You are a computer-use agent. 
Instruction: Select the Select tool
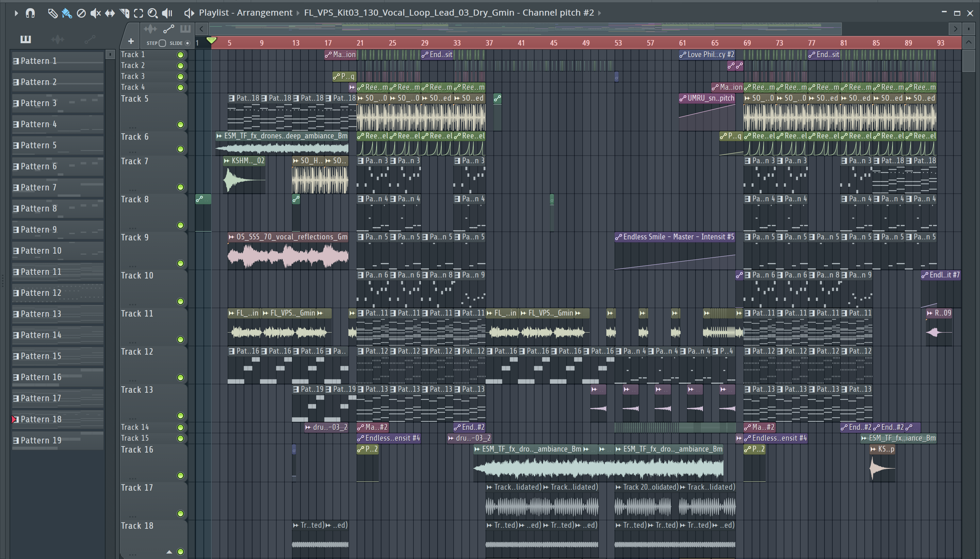point(138,13)
